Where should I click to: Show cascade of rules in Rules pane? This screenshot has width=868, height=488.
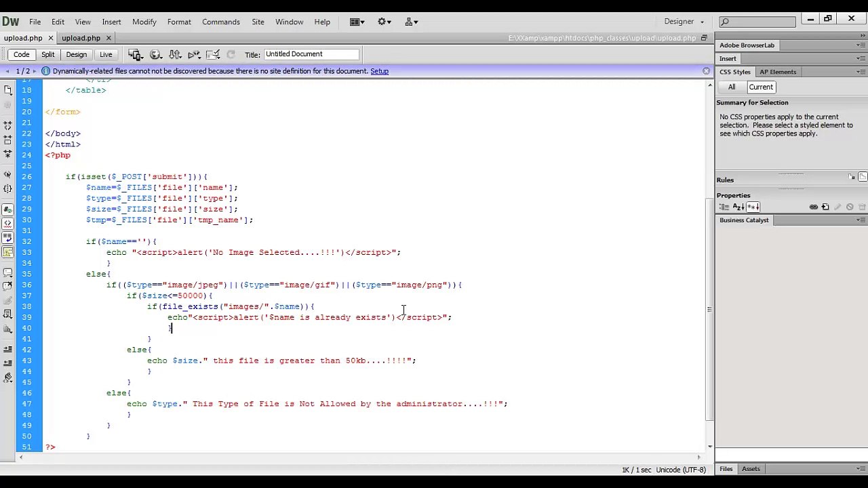[863, 177]
